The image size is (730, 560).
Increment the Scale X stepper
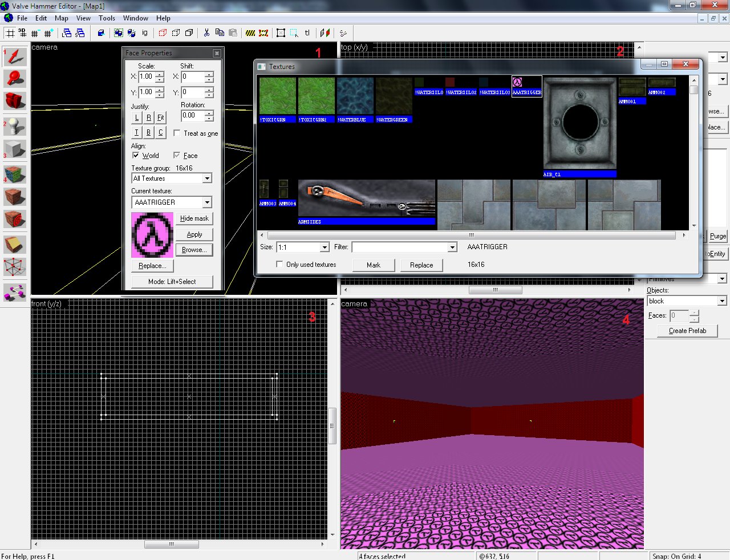[x=160, y=74]
